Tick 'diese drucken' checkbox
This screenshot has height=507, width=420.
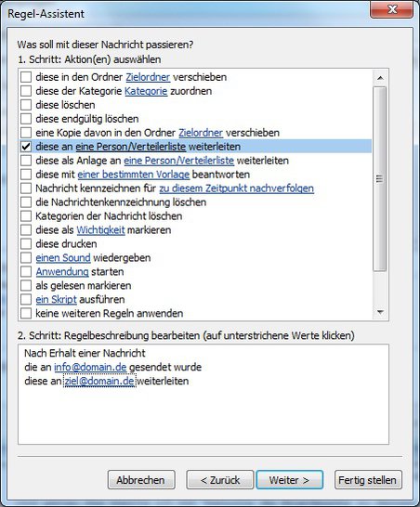tap(26, 244)
